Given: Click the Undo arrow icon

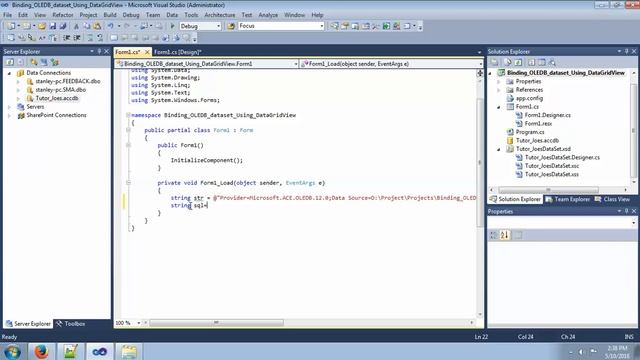Looking at the screenshot, I should 110,26.
